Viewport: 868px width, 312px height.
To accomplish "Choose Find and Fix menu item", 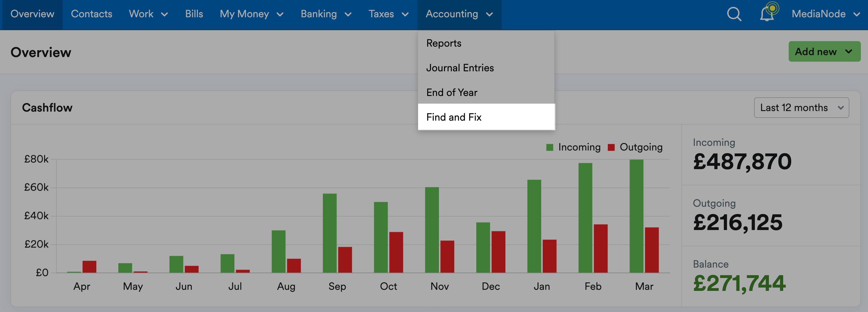I will pyautogui.click(x=486, y=117).
